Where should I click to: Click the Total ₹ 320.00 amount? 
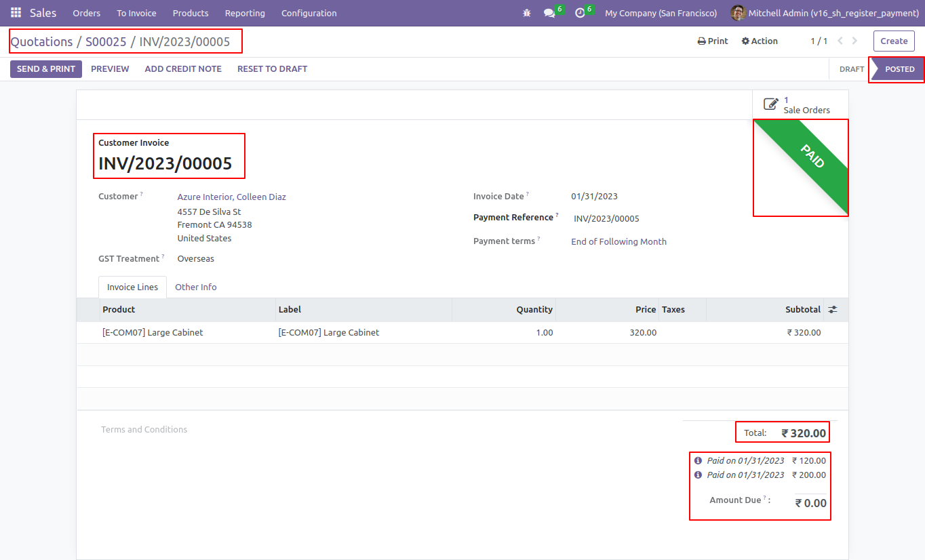click(x=804, y=433)
